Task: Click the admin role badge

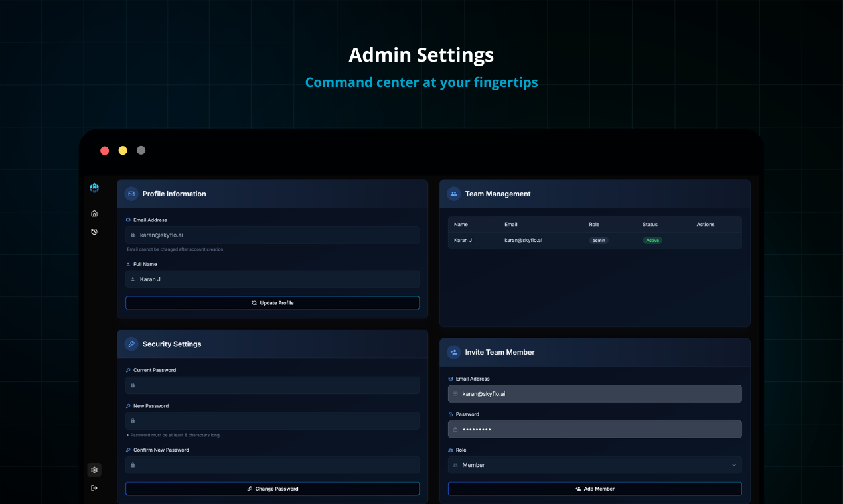Action: pyautogui.click(x=599, y=240)
